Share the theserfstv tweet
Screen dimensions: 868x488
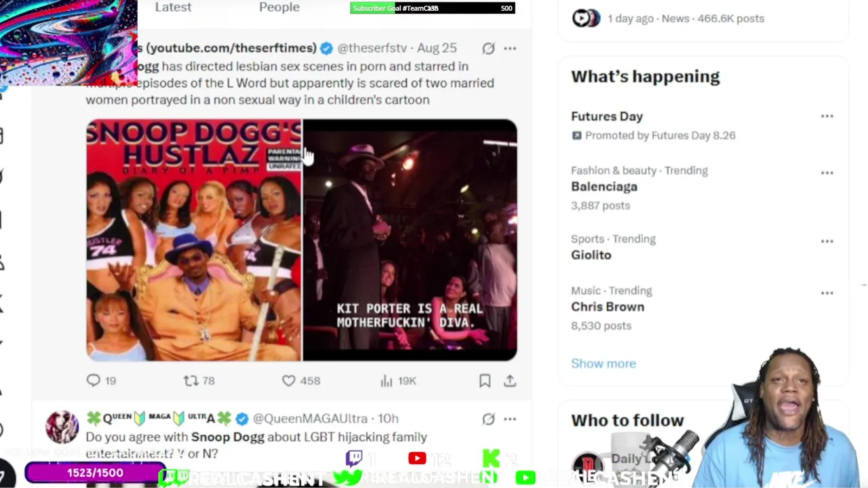(510, 381)
